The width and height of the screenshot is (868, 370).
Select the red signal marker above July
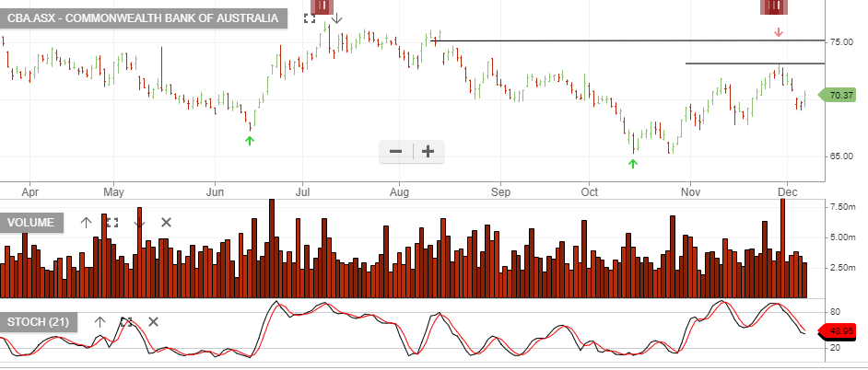point(322,6)
